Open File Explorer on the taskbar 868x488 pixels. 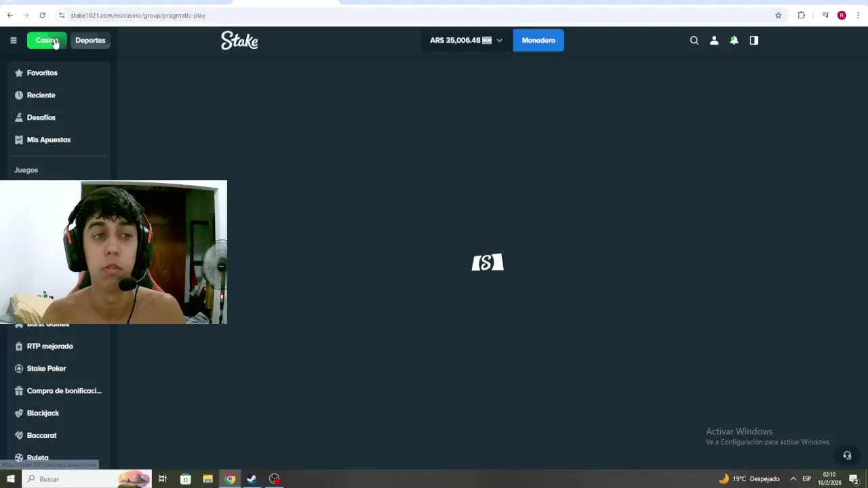(x=208, y=479)
